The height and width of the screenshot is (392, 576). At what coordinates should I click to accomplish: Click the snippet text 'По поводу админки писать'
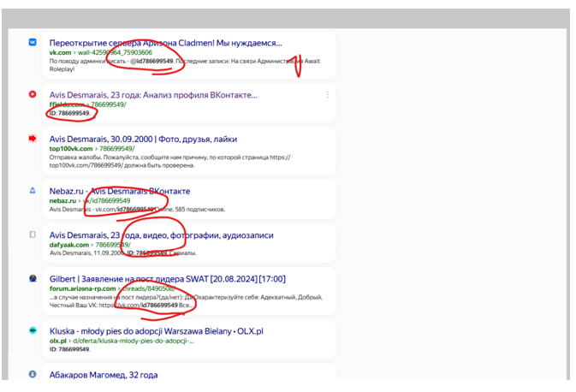(x=87, y=61)
